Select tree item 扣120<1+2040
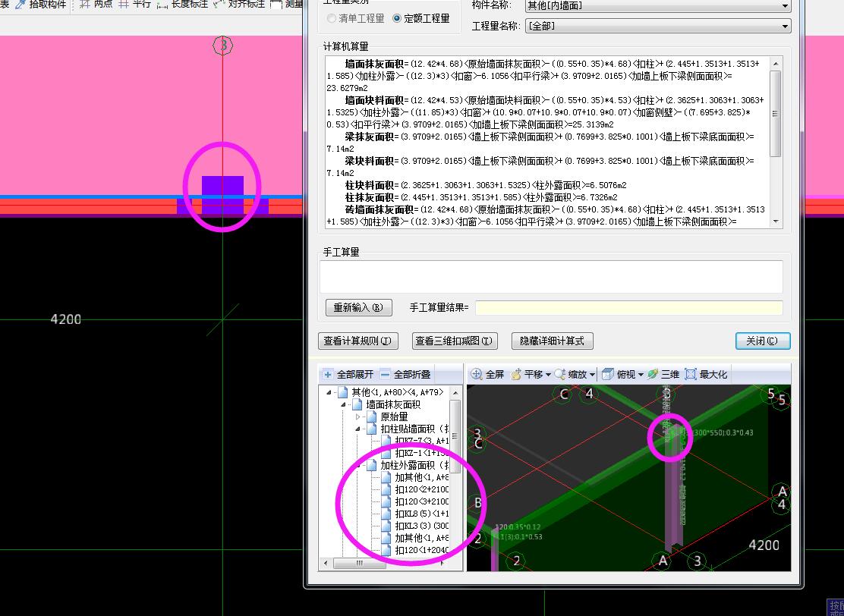 (x=421, y=550)
